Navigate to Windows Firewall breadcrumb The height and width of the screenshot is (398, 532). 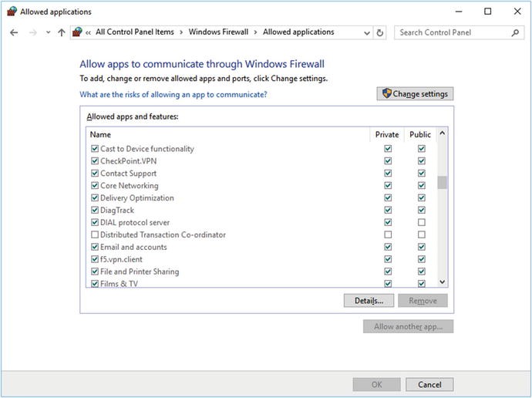click(218, 32)
